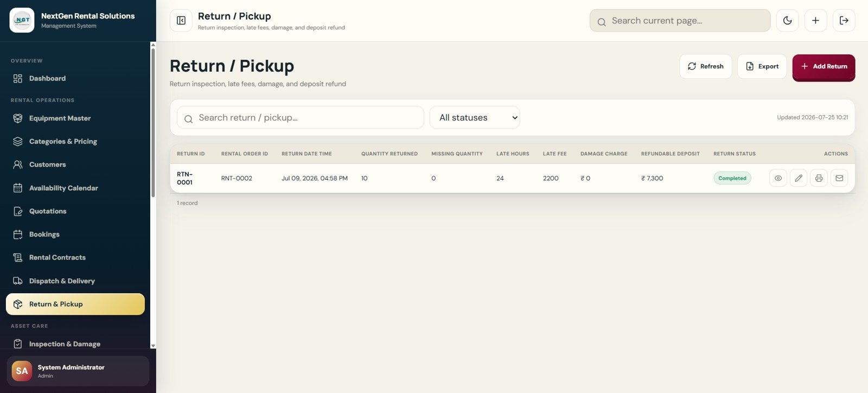Edit return RTN-0001 with pencil icon

tap(799, 178)
